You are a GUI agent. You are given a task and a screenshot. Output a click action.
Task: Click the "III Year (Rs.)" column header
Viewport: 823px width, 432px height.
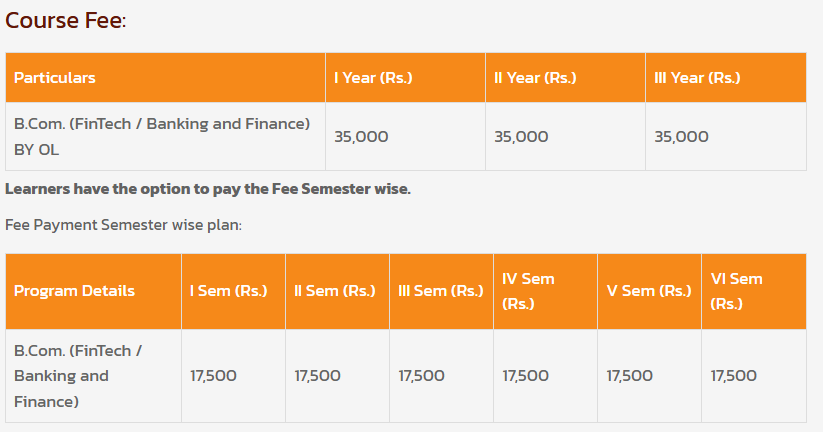[x=697, y=77]
